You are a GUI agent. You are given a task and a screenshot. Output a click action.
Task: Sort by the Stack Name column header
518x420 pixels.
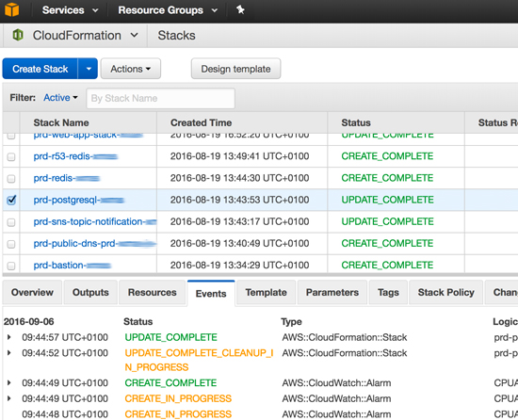point(61,122)
